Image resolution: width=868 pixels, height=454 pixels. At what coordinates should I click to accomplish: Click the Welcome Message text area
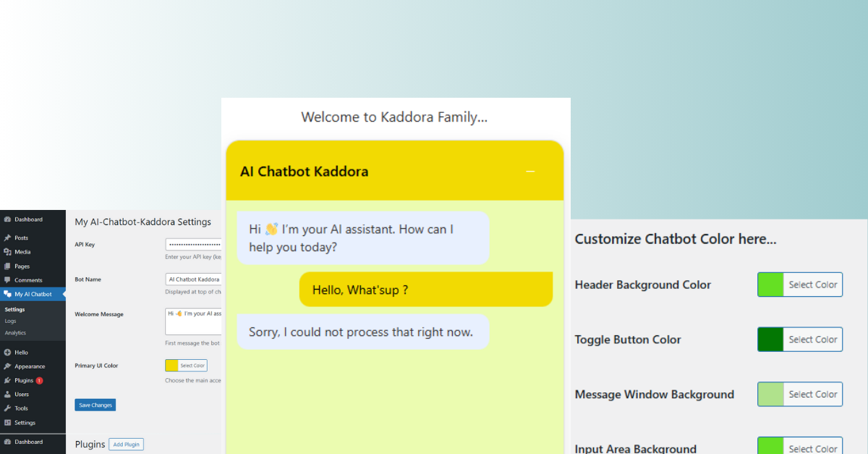tap(193, 321)
